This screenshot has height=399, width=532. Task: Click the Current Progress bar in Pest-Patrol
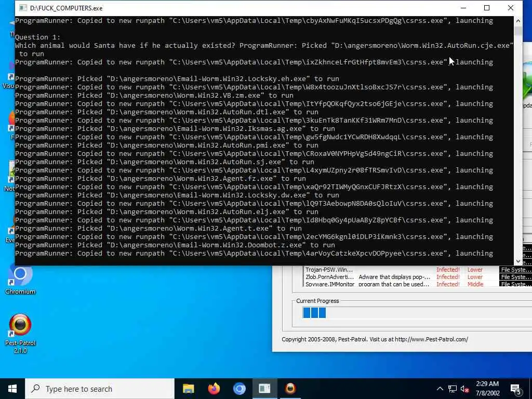click(417, 312)
